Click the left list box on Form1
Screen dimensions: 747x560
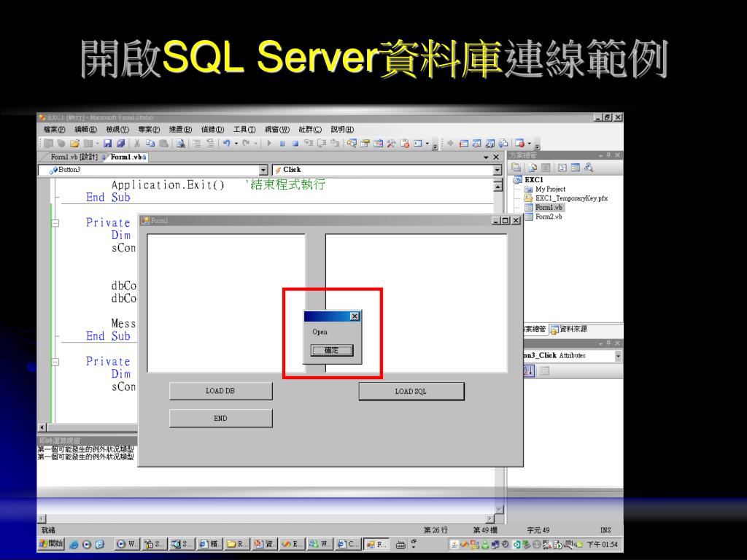coord(226,303)
